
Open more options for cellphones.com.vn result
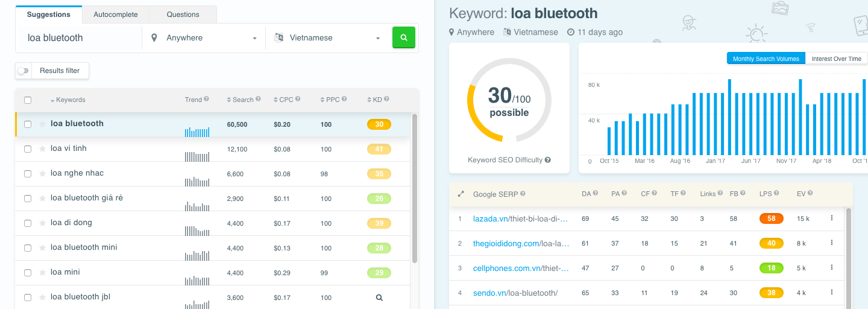(832, 267)
